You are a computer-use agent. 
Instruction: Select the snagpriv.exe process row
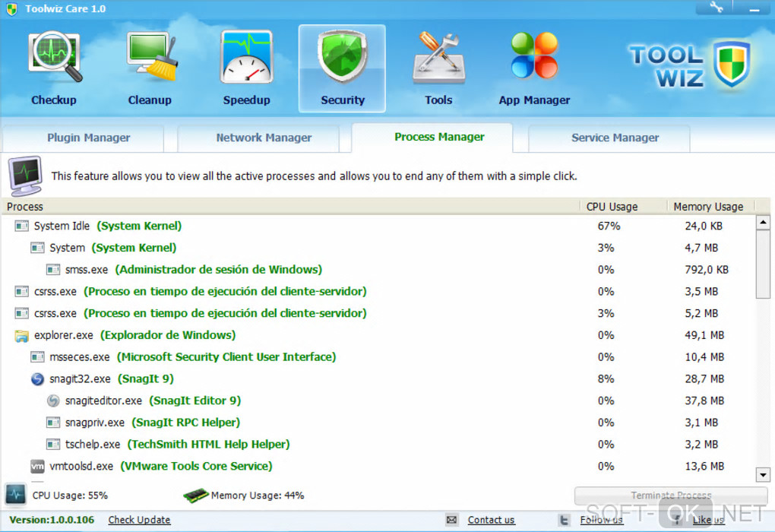click(378, 423)
